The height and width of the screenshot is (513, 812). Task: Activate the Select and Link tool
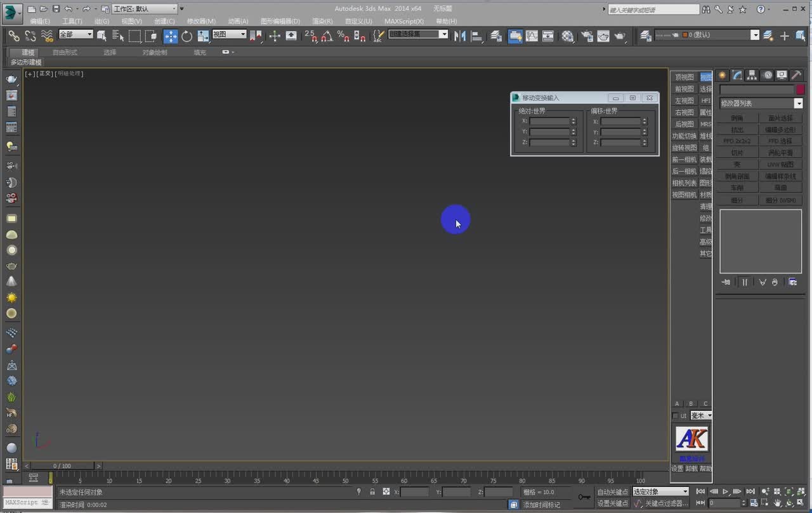pos(14,36)
